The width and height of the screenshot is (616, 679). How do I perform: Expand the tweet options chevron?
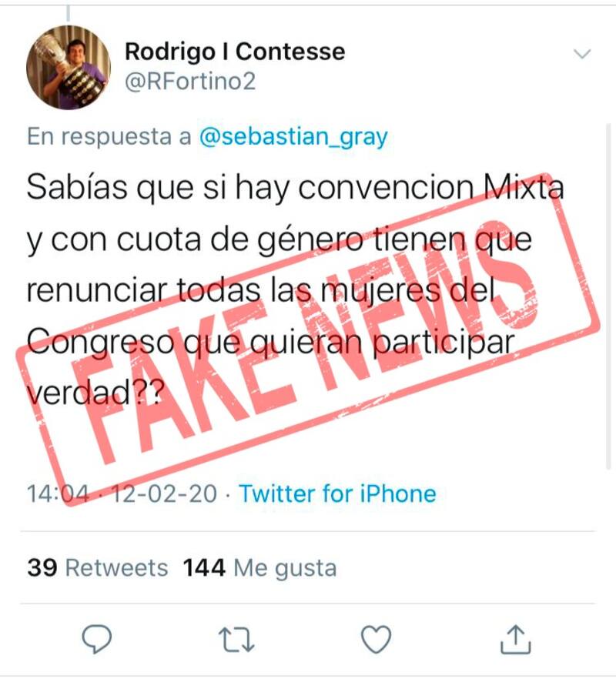(582, 54)
